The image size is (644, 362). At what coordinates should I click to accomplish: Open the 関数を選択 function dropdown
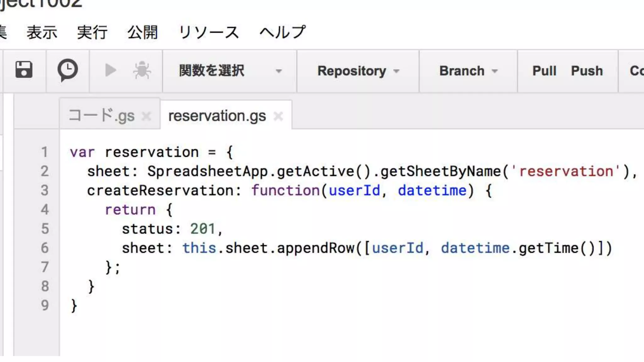[230, 71]
